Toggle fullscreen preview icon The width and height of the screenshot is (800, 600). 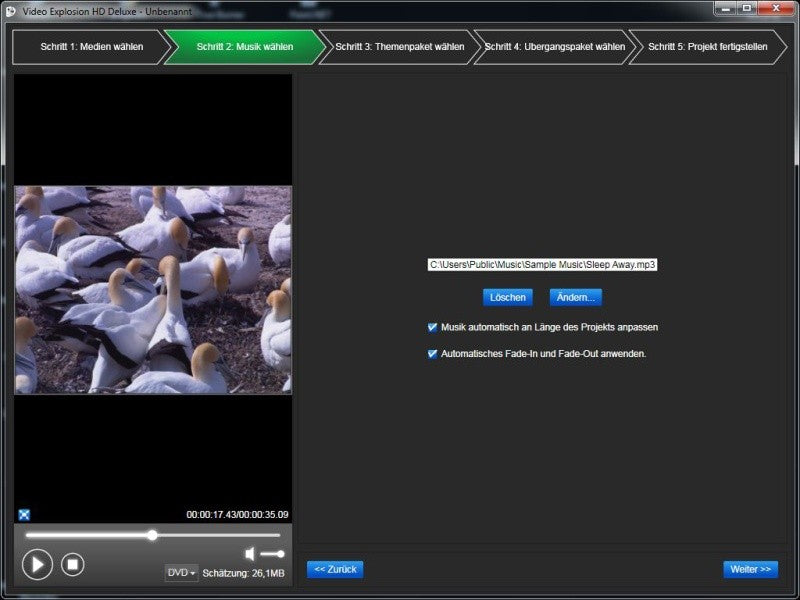point(24,514)
